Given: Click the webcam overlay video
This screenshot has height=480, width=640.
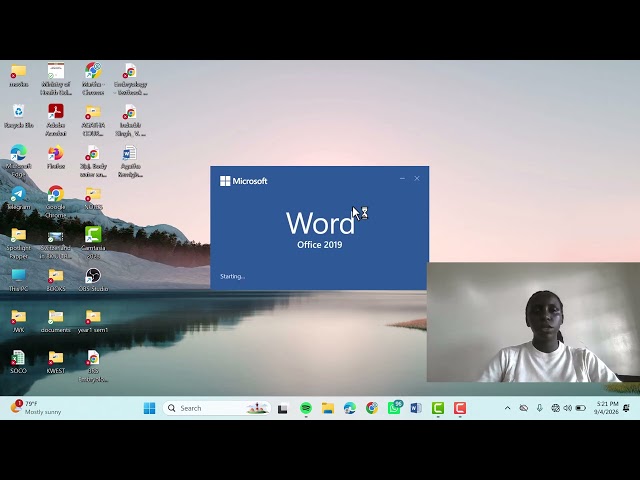Looking at the screenshot, I should point(533,322).
